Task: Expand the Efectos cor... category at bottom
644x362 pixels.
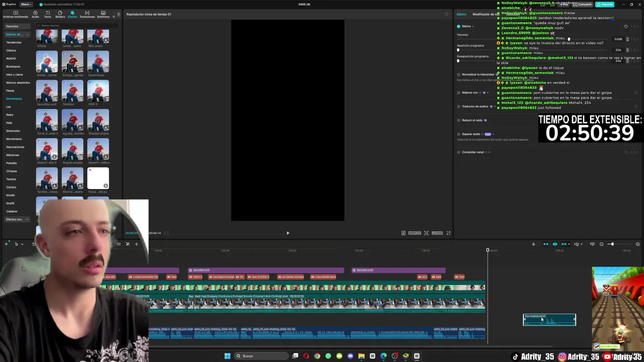Action: (17, 219)
